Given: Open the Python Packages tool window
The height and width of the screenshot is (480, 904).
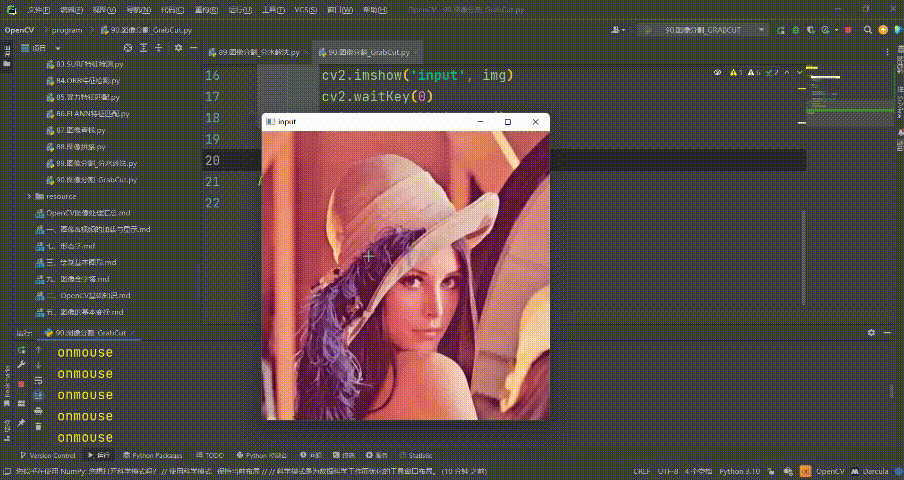Looking at the screenshot, I should point(153,455).
